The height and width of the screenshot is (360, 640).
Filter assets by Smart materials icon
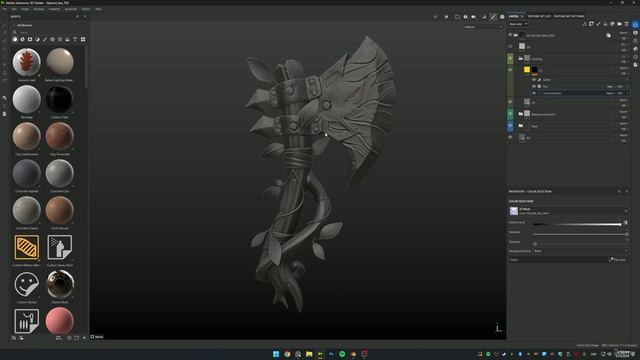22,39
